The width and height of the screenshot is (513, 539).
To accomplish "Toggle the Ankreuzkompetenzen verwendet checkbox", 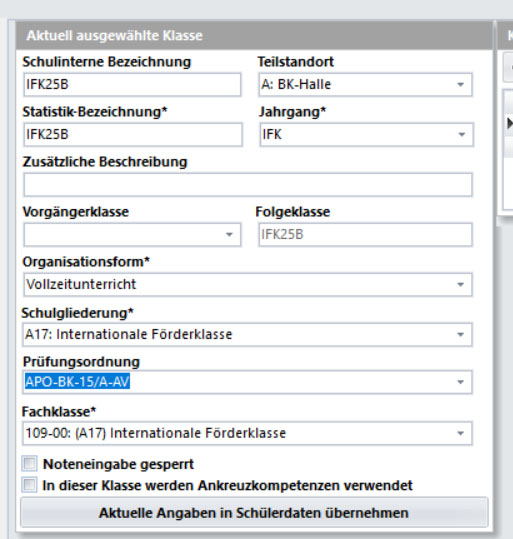I will [29, 485].
